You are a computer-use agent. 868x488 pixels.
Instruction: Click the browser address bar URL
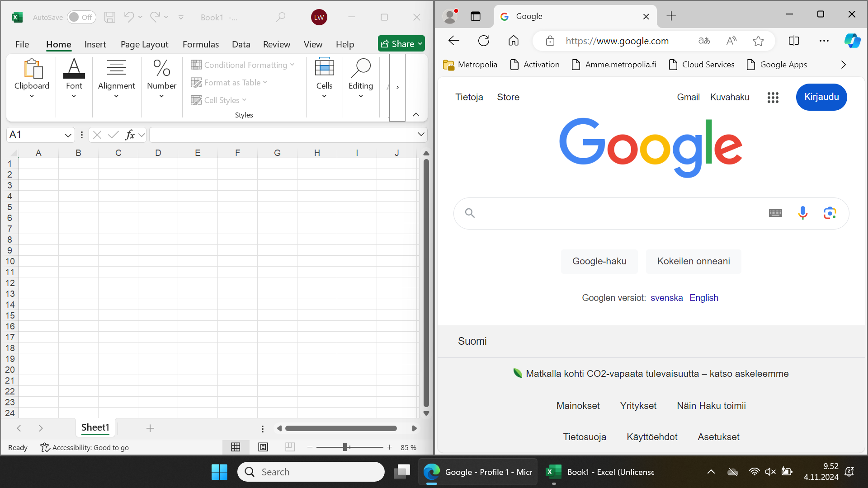click(617, 41)
